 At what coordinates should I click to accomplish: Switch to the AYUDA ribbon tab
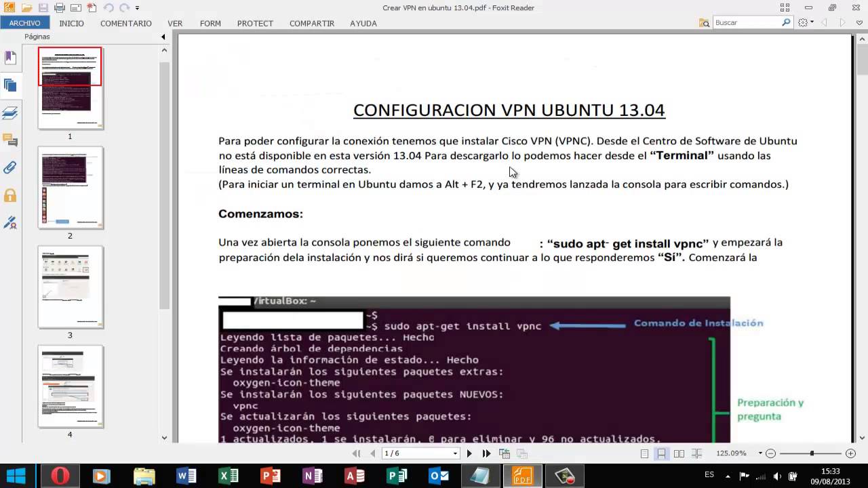click(363, 23)
